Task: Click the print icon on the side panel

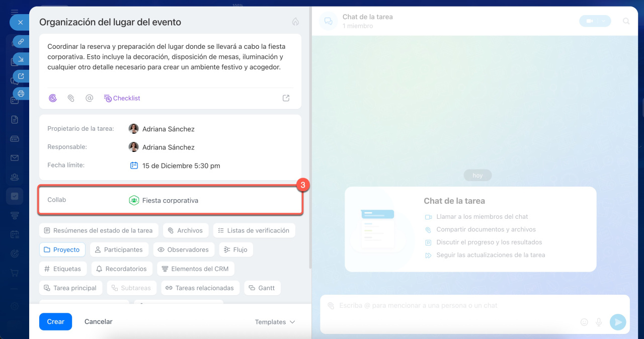Action: 21,93
